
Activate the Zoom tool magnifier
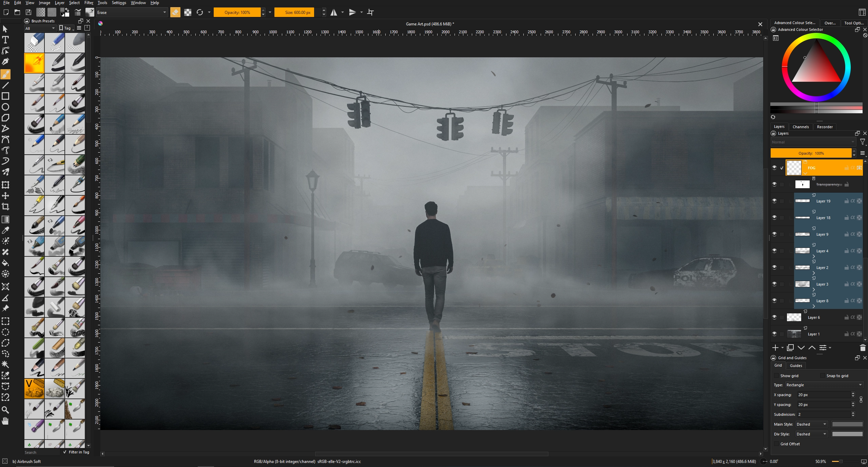(x=5, y=410)
